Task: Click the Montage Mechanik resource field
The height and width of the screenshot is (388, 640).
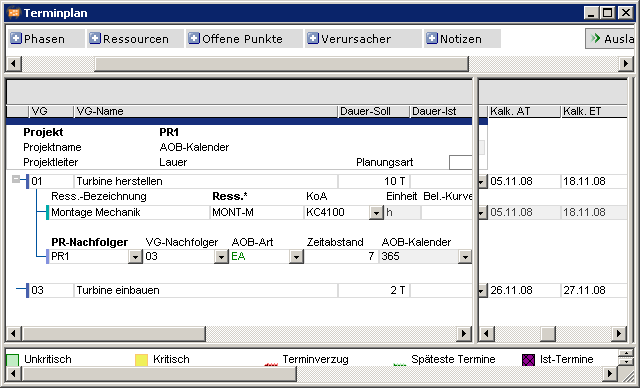Action: coord(129,213)
